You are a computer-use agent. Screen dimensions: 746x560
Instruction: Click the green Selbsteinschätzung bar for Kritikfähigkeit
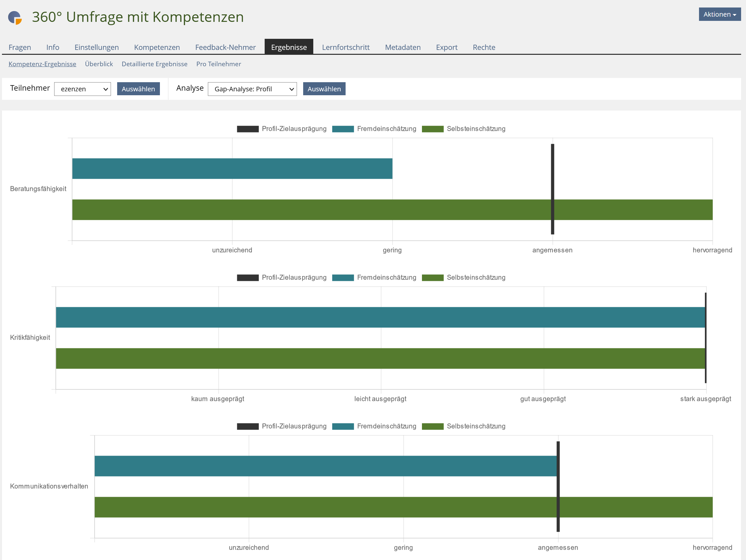381,358
